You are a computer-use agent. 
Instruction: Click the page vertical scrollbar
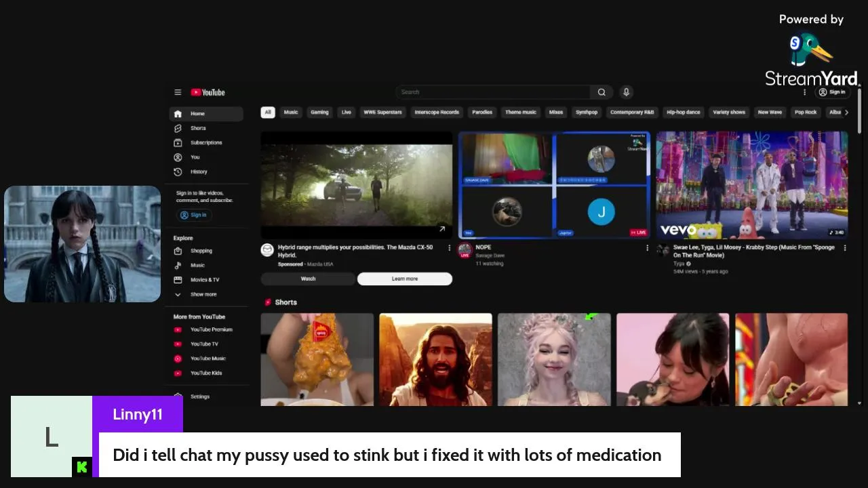click(x=860, y=110)
